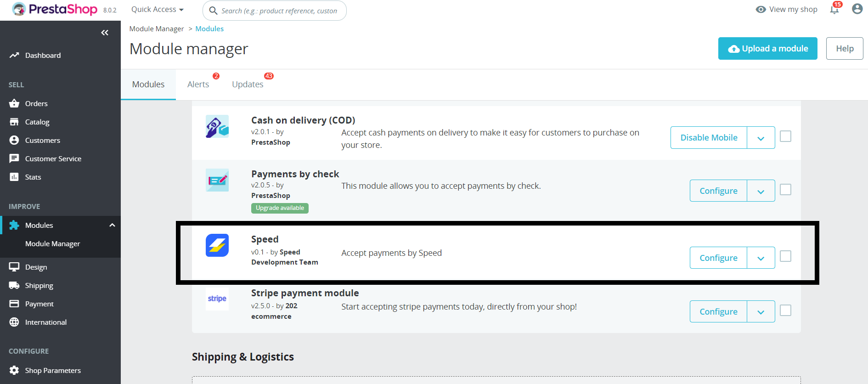Click the Dashboard trend icon

click(x=14, y=55)
